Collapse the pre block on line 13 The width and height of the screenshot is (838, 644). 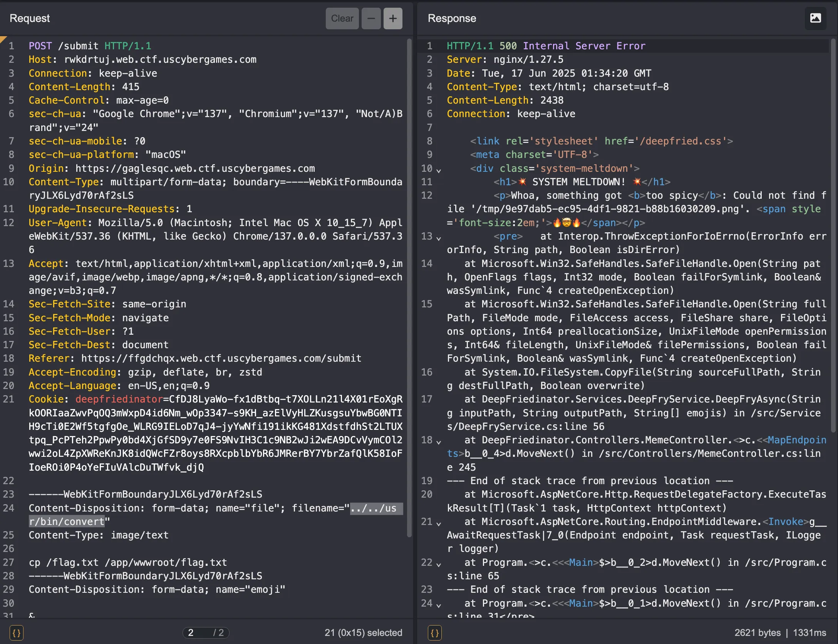(x=439, y=238)
